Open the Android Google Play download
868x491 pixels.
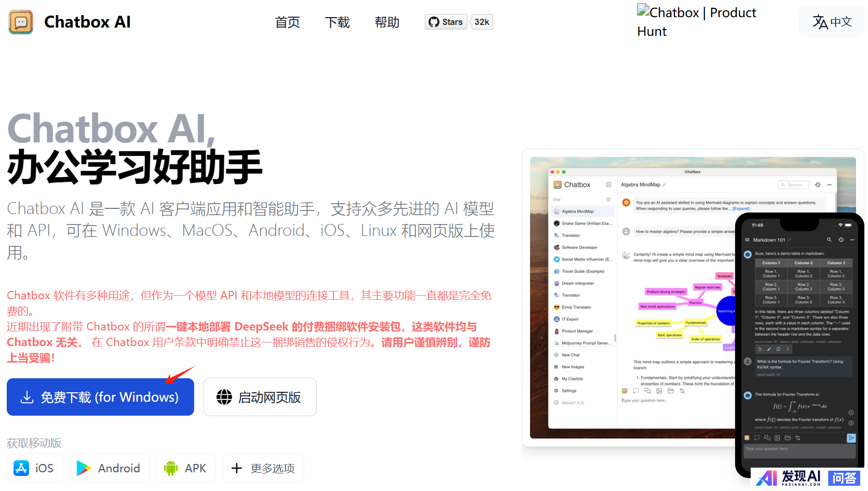[x=110, y=468]
